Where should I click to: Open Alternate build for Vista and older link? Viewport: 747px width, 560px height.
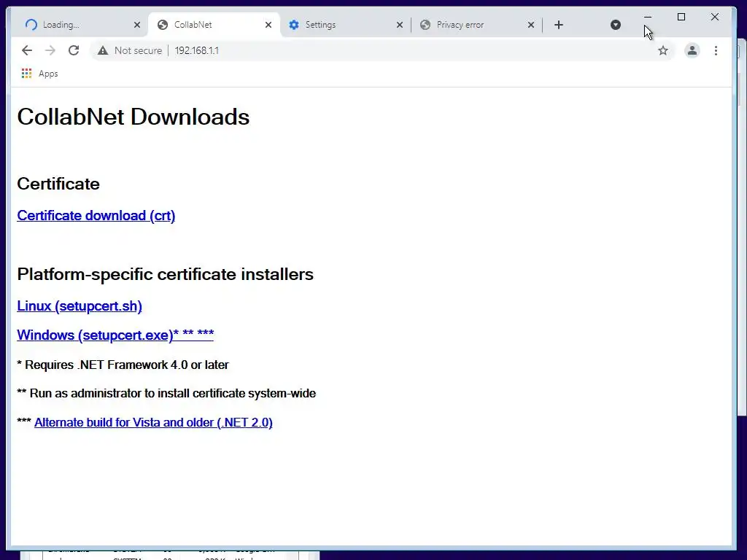(x=153, y=422)
